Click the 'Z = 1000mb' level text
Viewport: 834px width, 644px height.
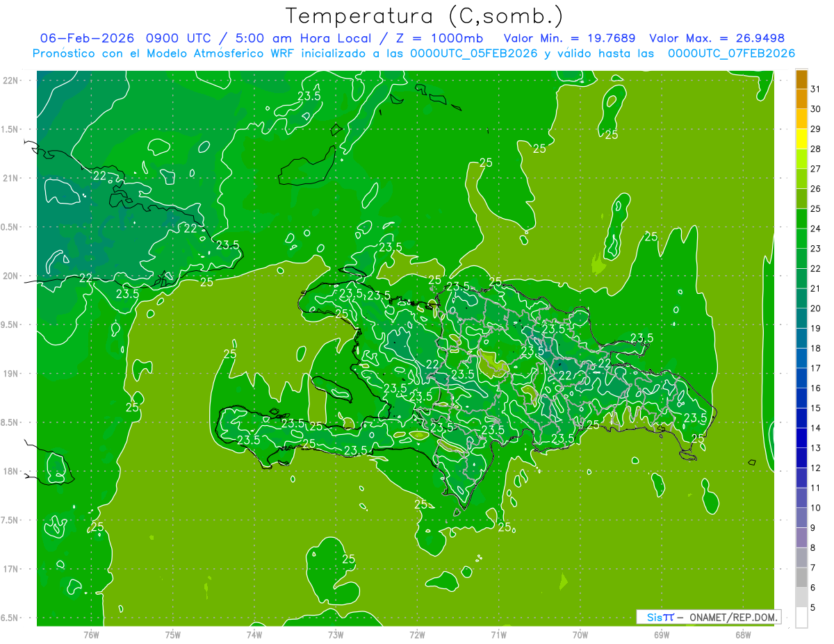coord(438,38)
